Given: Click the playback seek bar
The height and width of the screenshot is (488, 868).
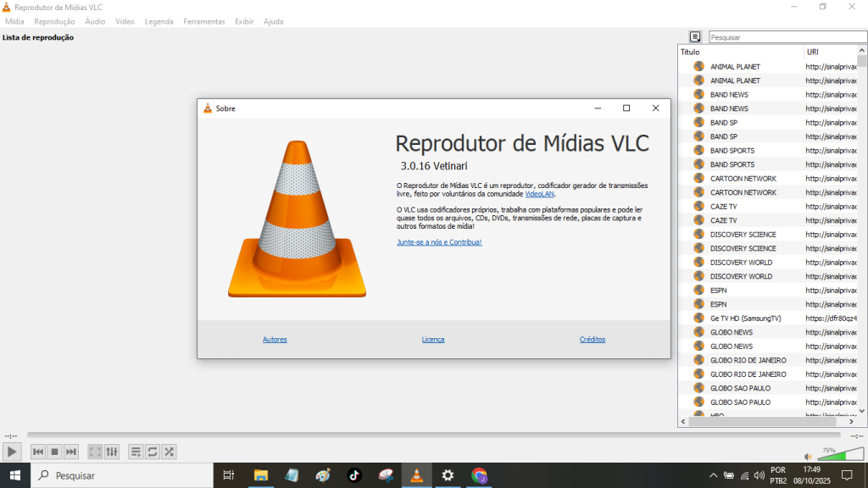Looking at the screenshot, I should (434, 435).
